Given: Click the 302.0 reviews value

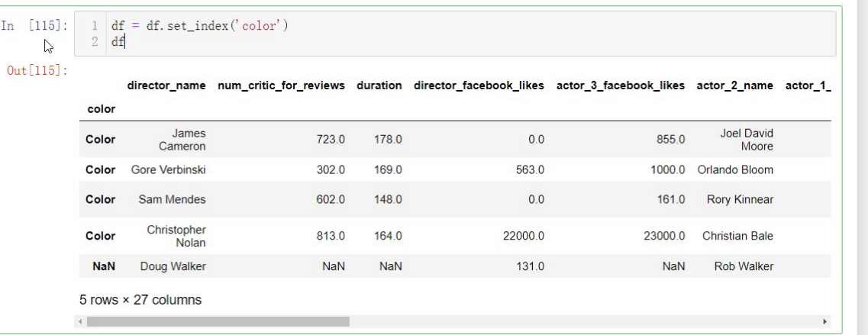Looking at the screenshot, I should coord(331,170).
